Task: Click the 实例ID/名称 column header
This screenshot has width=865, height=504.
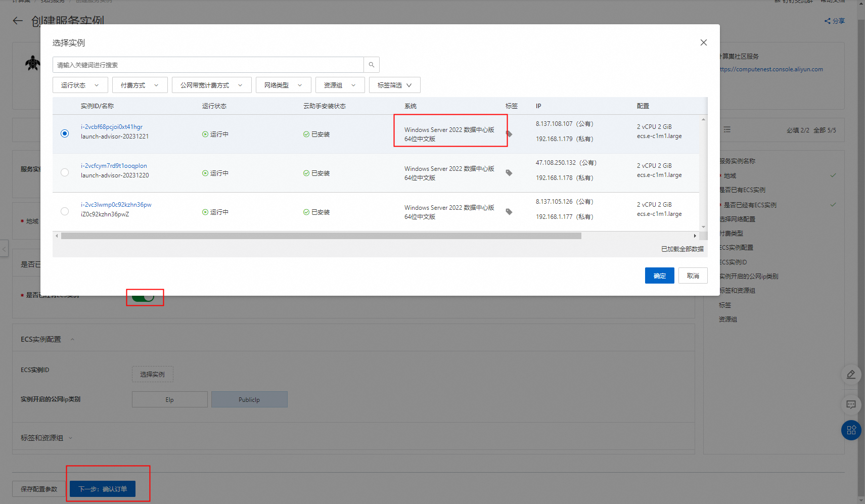Action: click(97, 106)
